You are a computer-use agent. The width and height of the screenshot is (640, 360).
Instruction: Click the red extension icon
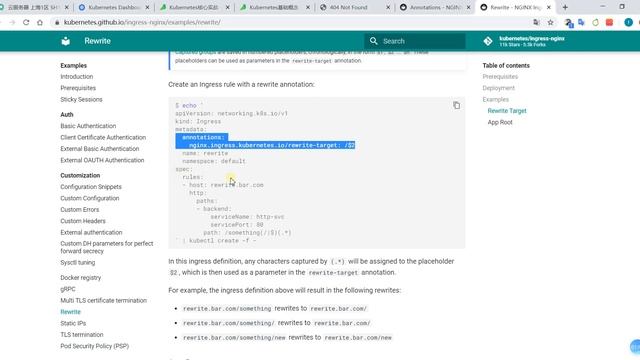coord(609,22)
